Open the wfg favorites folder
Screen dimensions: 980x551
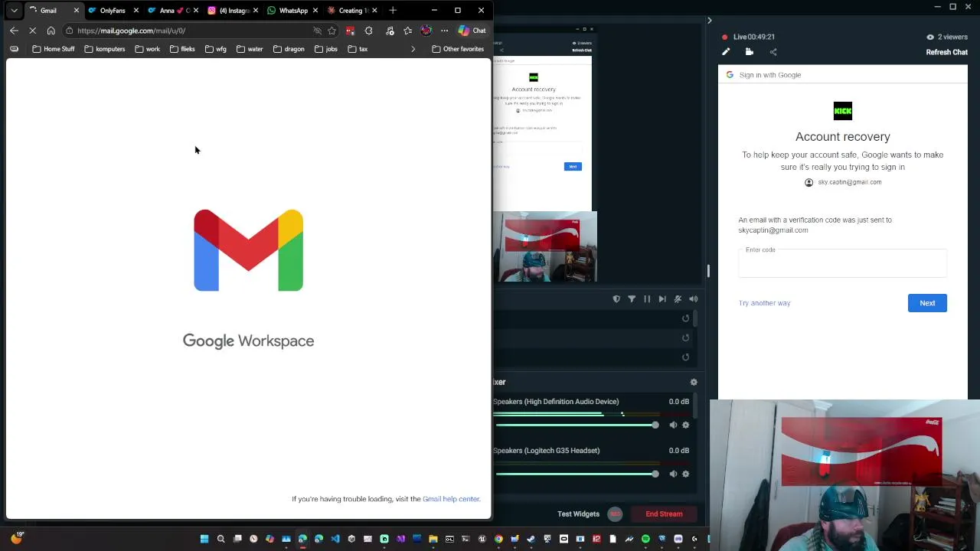(x=216, y=49)
